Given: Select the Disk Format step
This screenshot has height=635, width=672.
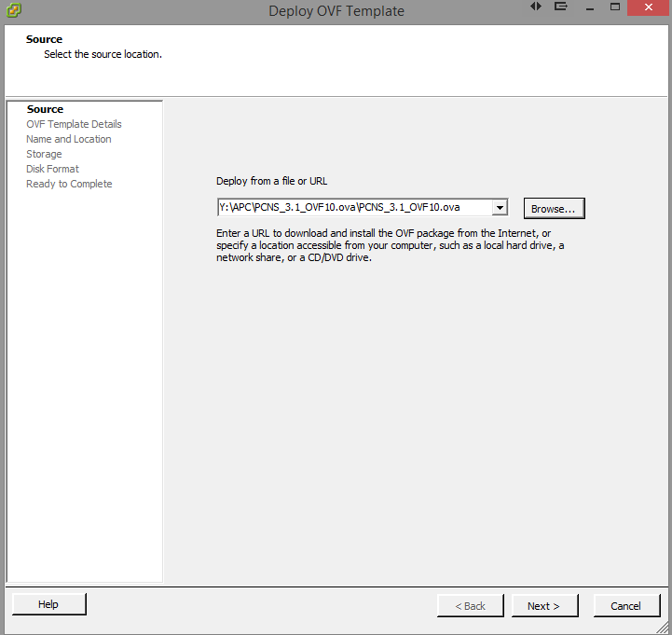Looking at the screenshot, I should [x=52, y=169].
